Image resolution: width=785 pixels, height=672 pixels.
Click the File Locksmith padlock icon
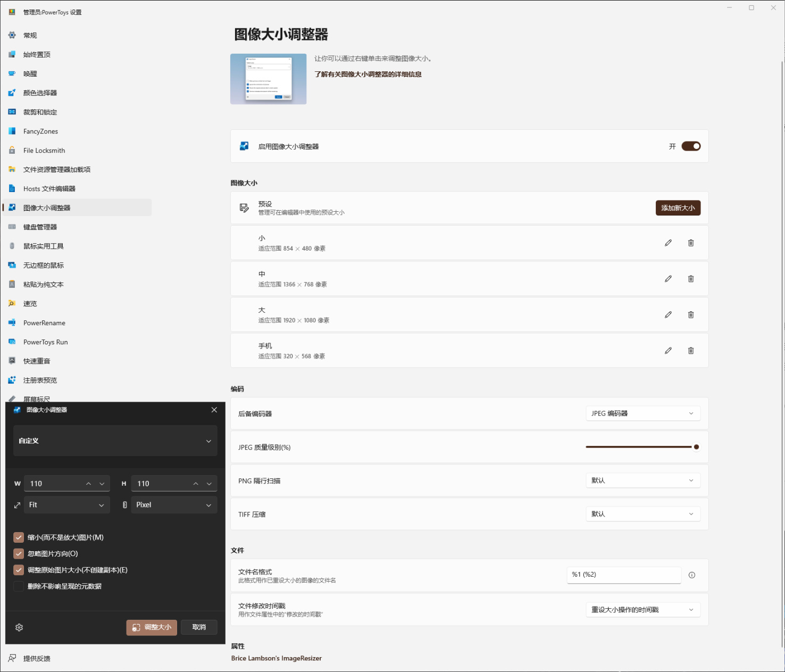pos(12,150)
